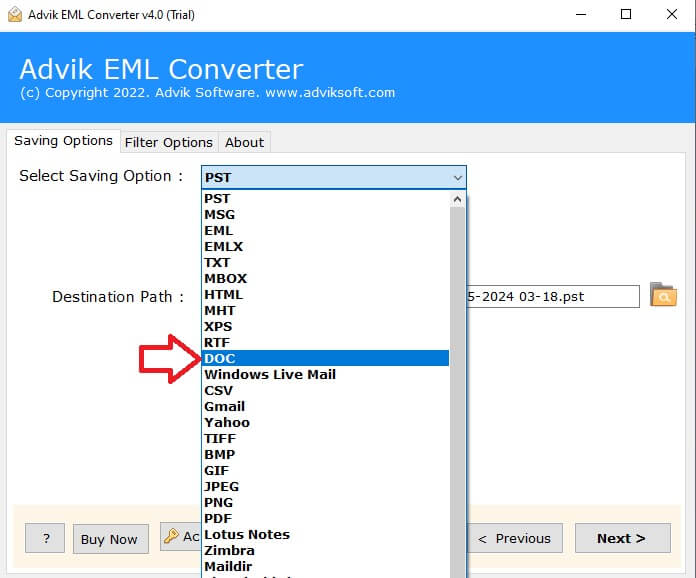Viewport: 696px width, 578px height.
Task: Choose TIFF image format
Action: coord(325,438)
